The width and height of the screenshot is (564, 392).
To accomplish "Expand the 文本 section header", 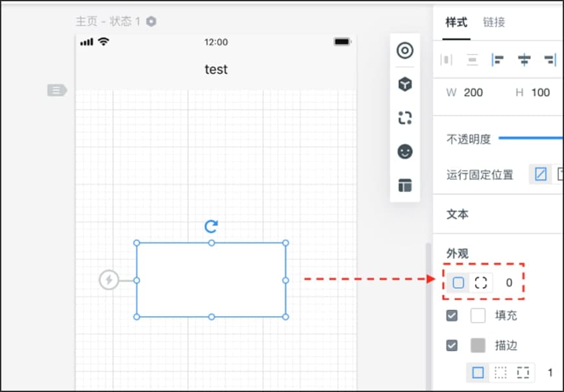I will coord(458,214).
